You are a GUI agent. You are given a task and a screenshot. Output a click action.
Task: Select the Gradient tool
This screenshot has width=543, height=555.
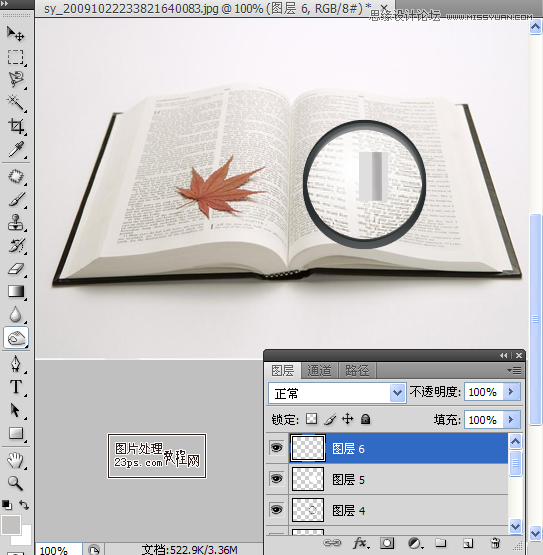(16, 292)
